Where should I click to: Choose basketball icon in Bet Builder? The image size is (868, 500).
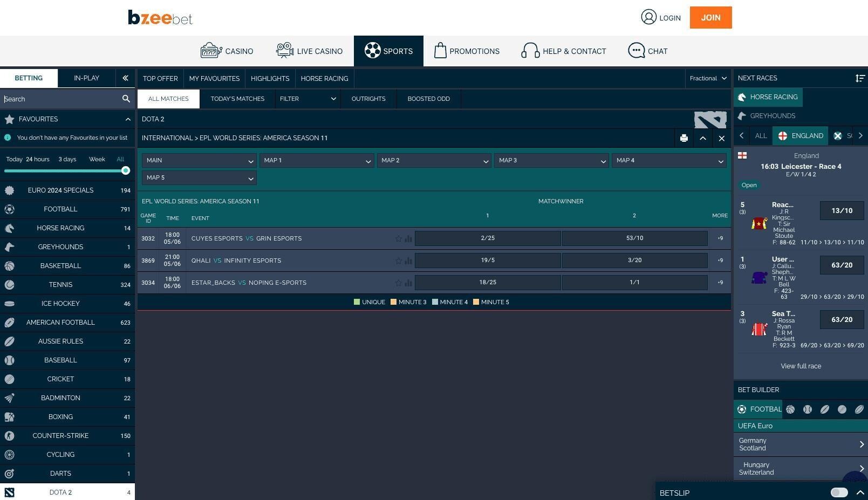click(x=790, y=409)
